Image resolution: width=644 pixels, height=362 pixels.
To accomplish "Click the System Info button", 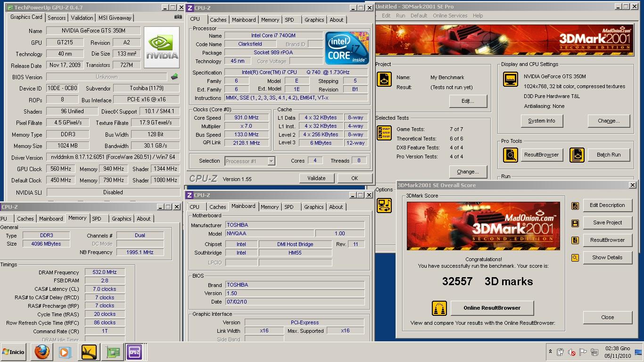I will pos(542,121).
